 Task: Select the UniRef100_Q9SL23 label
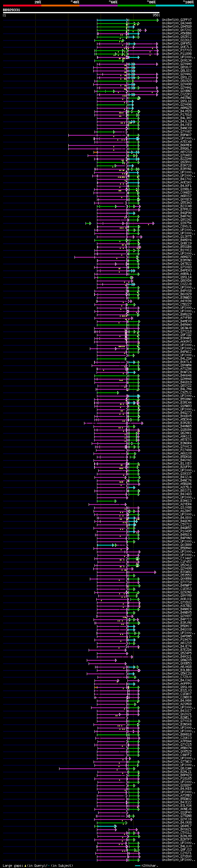pos(176,78)
